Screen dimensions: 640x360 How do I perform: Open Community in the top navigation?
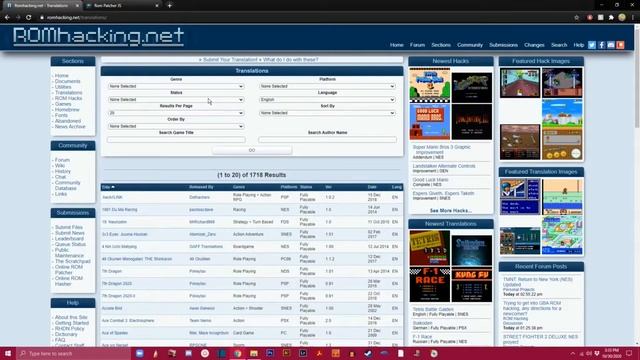470,45
